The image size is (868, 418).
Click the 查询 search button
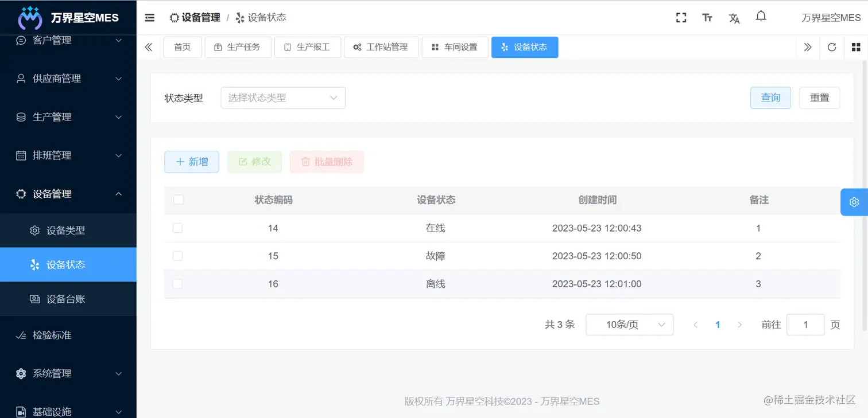click(x=770, y=97)
